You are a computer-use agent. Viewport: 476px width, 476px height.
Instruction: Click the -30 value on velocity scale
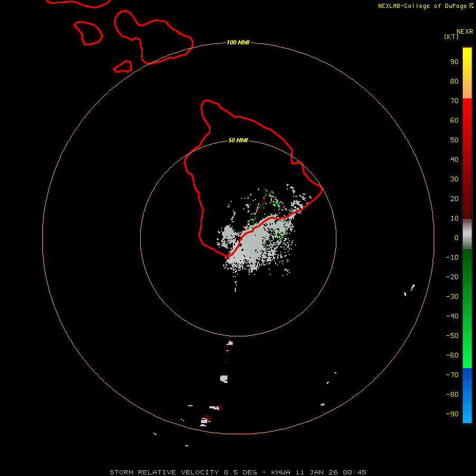click(x=452, y=297)
